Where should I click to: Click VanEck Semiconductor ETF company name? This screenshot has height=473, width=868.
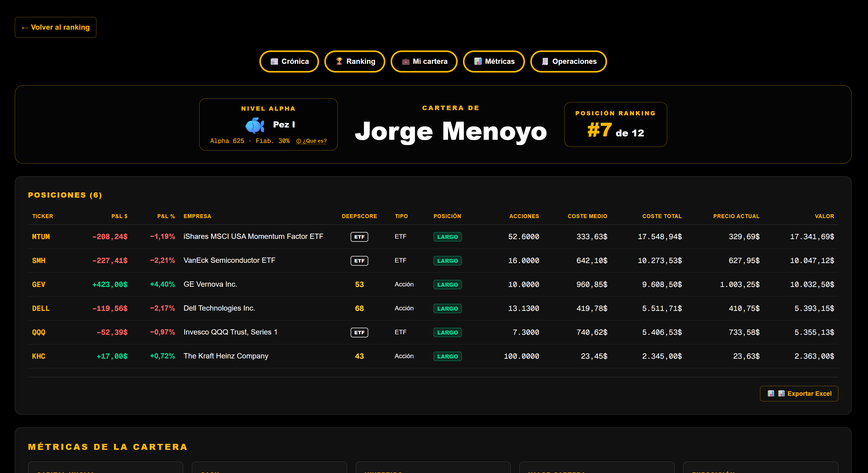[x=229, y=260]
